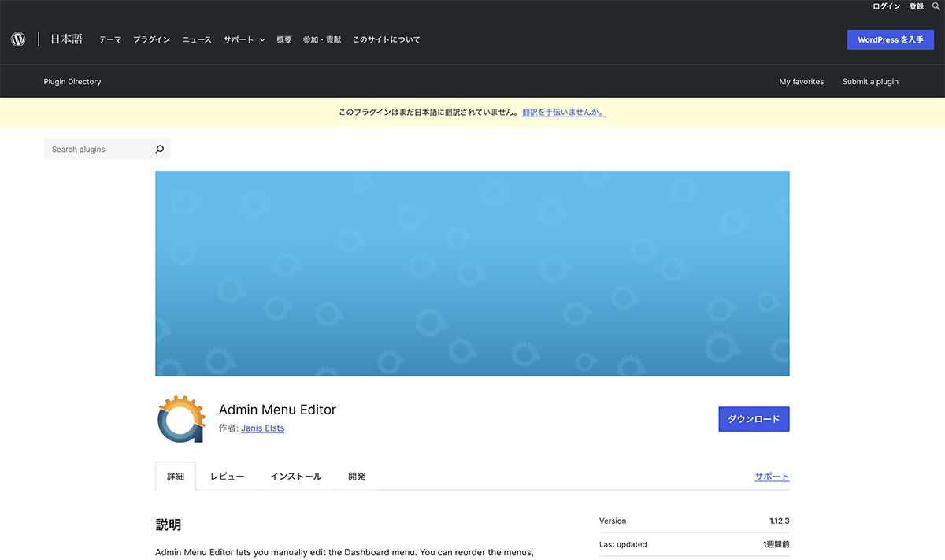This screenshot has height=560, width=945.
Task: Open the テーマ menu item
Action: [110, 39]
